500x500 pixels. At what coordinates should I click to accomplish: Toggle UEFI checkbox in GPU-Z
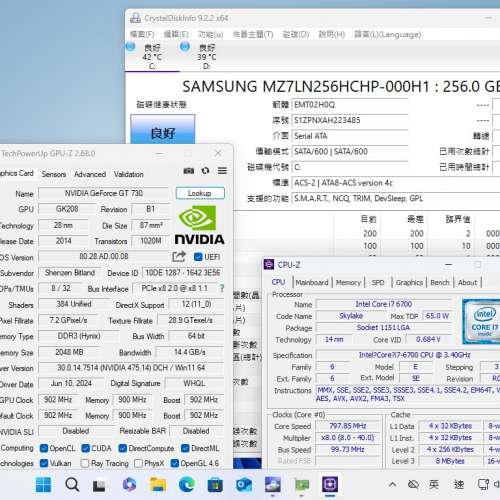click(x=198, y=257)
